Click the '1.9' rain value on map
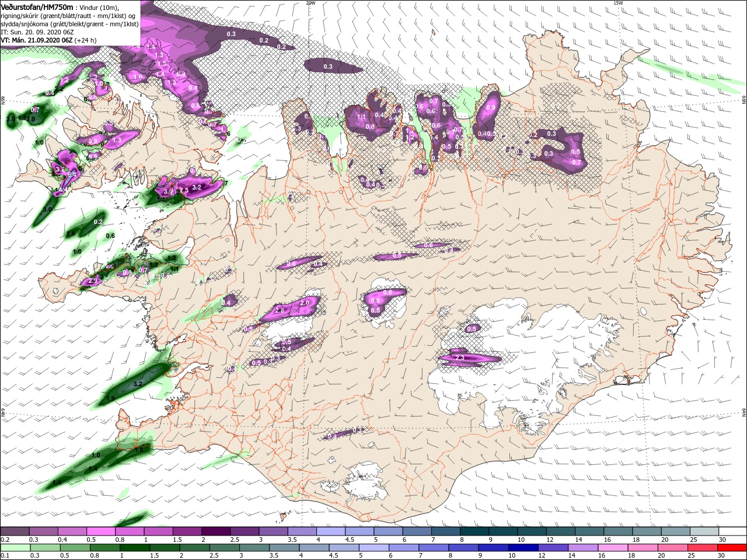Image resolution: width=747 pixels, height=560 pixels. 110,398
